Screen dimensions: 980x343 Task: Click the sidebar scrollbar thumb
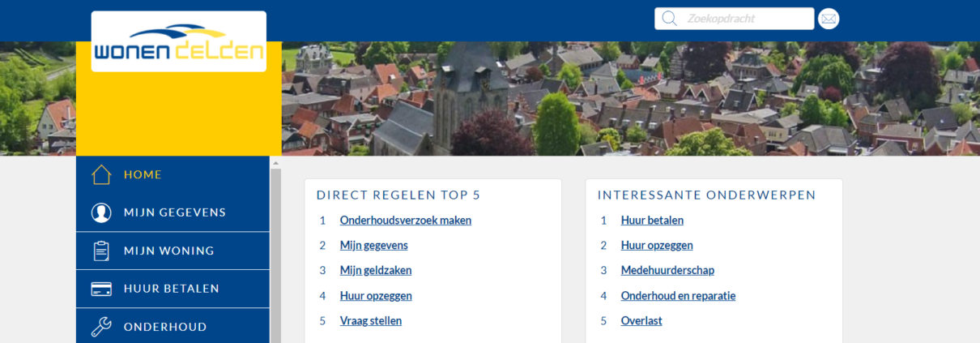point(275,255)
